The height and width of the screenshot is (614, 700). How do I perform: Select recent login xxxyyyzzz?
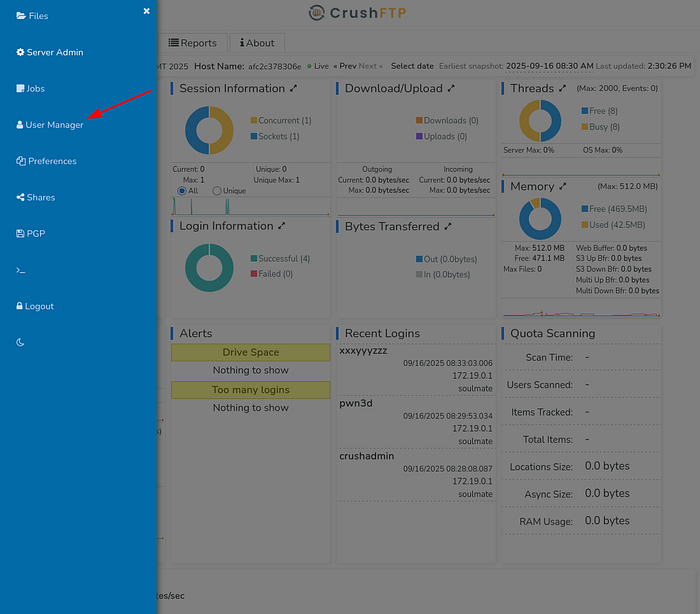point(363,351)
